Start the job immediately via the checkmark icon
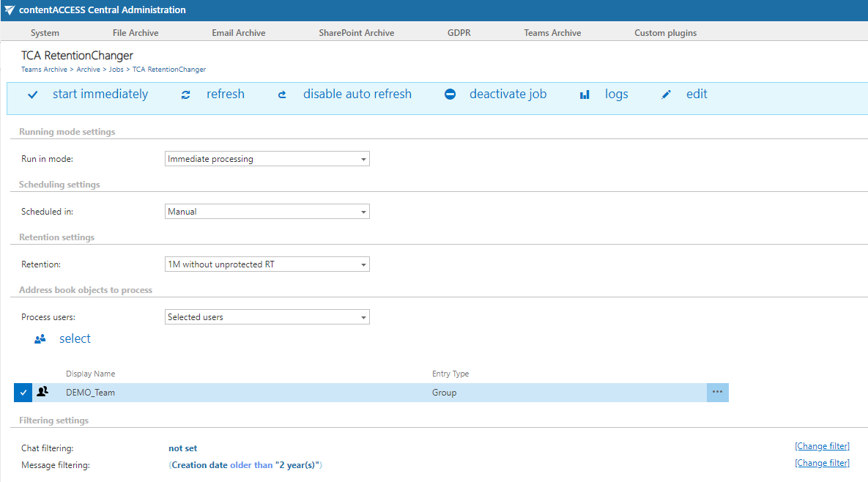The width and height of the screenshot is (868, 482). [32, 94]
